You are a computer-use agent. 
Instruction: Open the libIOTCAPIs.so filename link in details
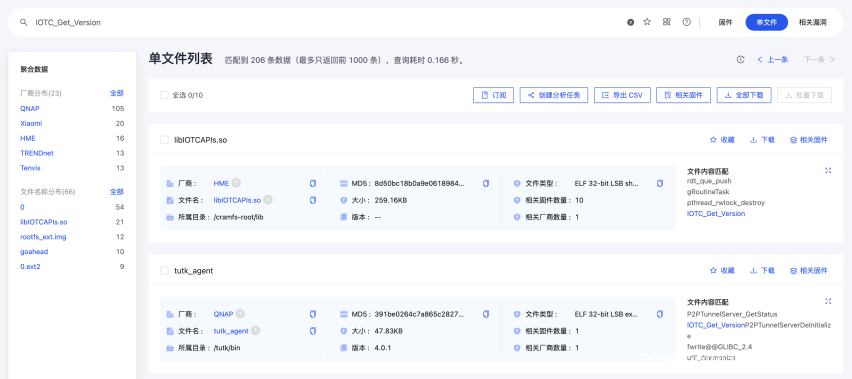pos(237,200)
